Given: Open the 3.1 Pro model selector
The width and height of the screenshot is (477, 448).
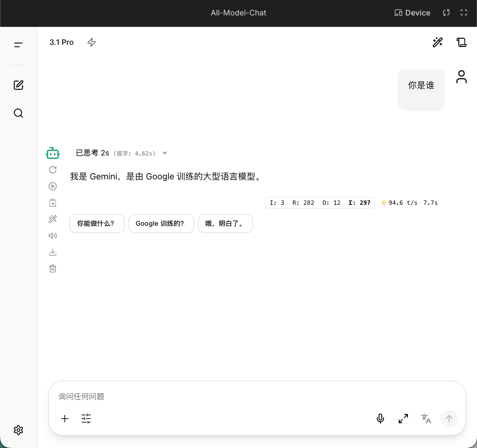Looking at the screenshot, I should tap(61, 42).
